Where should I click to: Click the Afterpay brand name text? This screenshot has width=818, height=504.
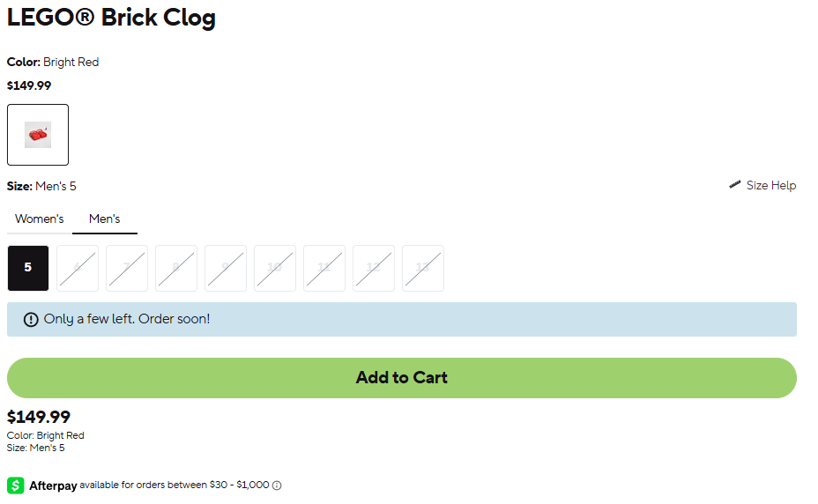coord(53,485)
